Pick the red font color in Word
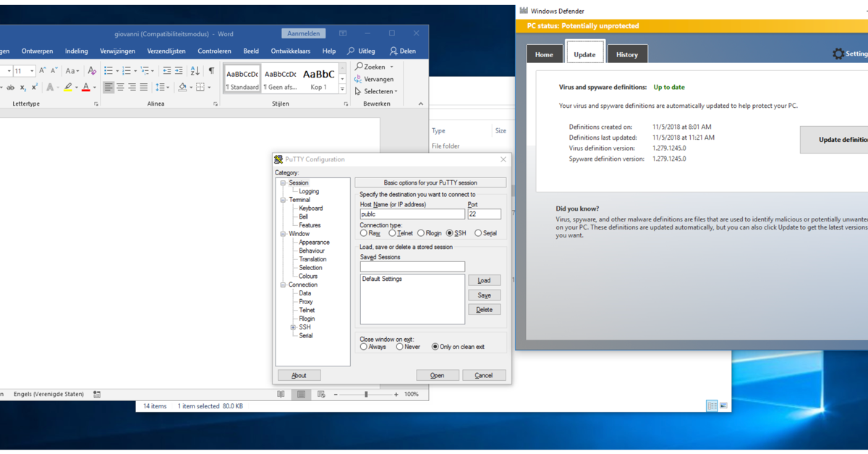868x454 pixels. [x=85, y=88]
